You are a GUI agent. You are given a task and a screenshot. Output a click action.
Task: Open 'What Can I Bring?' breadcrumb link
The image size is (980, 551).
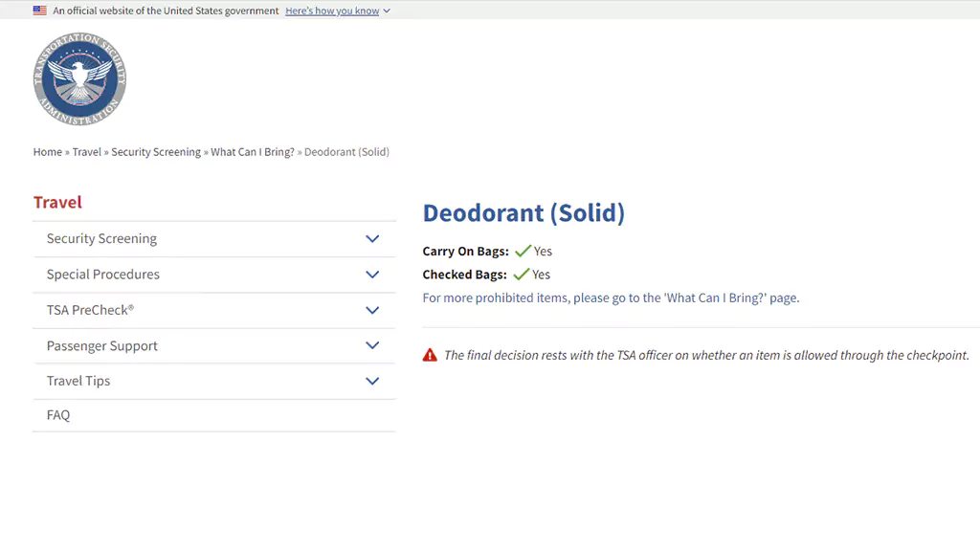pos(253,152)
